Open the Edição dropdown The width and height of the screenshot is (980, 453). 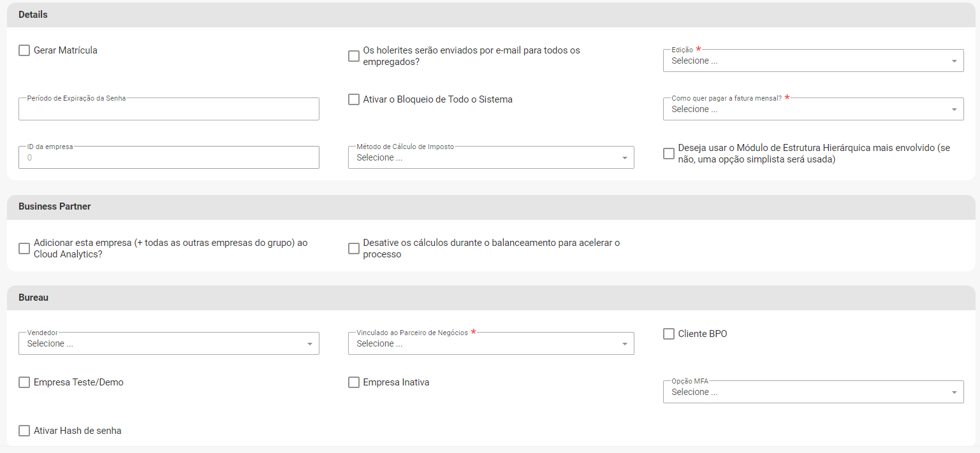click(x=813, y=61)
